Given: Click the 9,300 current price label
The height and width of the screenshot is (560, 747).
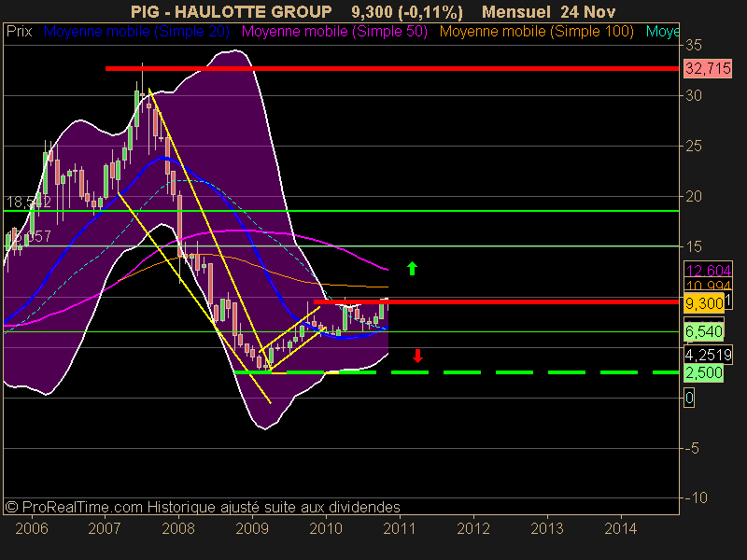Looking at the screenshot, I should (x=704, y=303).
